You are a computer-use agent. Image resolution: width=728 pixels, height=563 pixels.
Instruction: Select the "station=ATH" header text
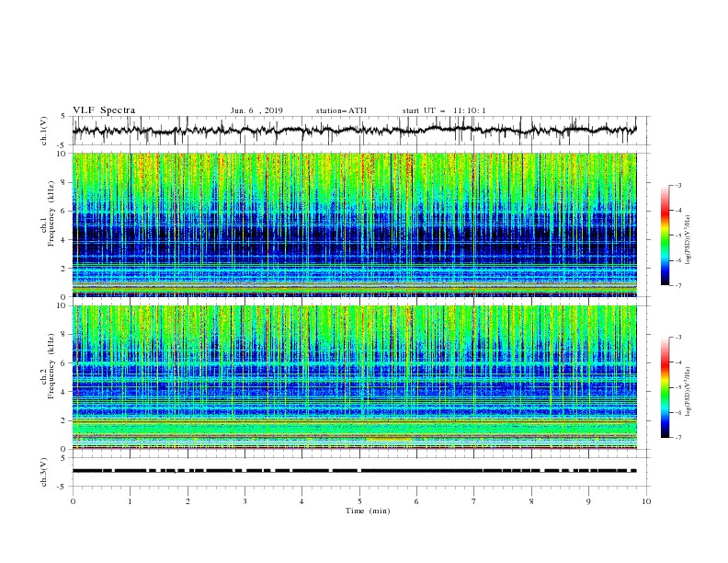point(341,110)
